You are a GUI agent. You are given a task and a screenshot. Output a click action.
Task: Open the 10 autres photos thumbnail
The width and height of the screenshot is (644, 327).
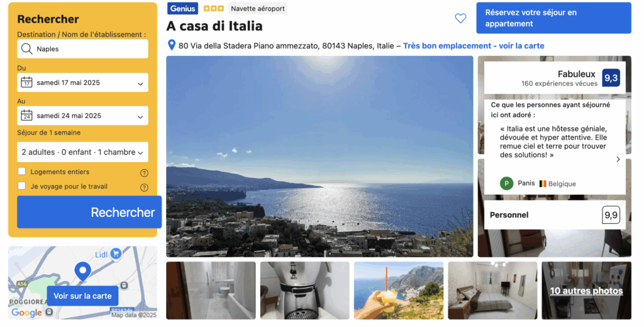pos(587,291)
